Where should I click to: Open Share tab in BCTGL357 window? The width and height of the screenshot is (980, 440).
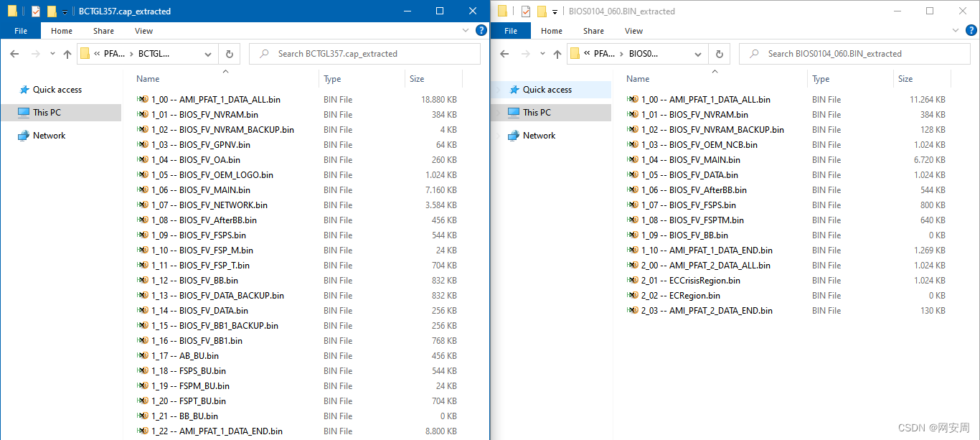point(103,31)
